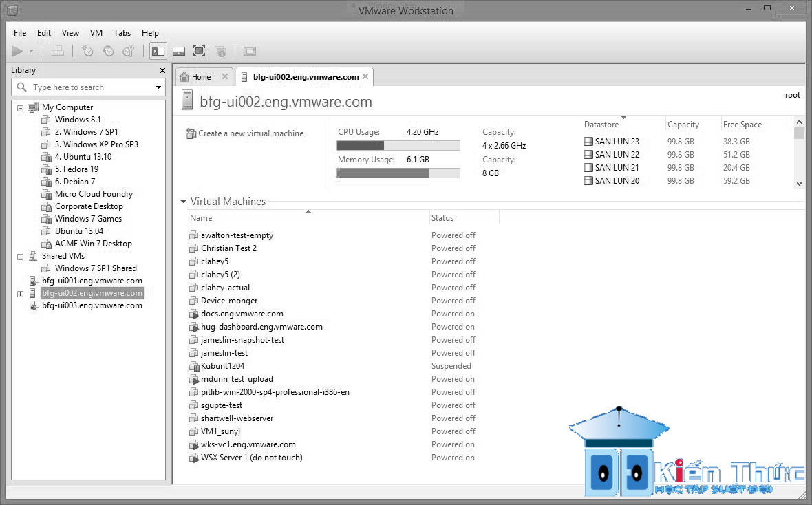
Task: Select the wks-vc1.eng.vmware.com VM icon
Action: click(193, 444)
